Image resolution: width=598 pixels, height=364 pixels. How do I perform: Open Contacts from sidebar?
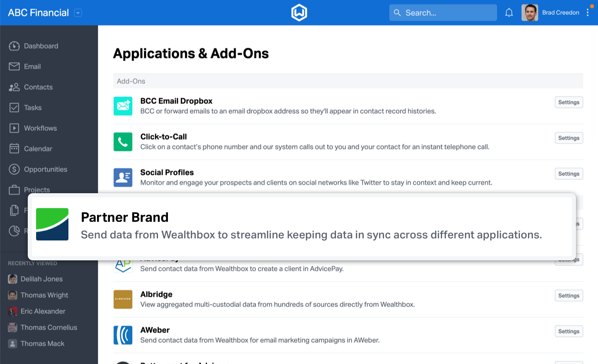click(x=38, y=87)
